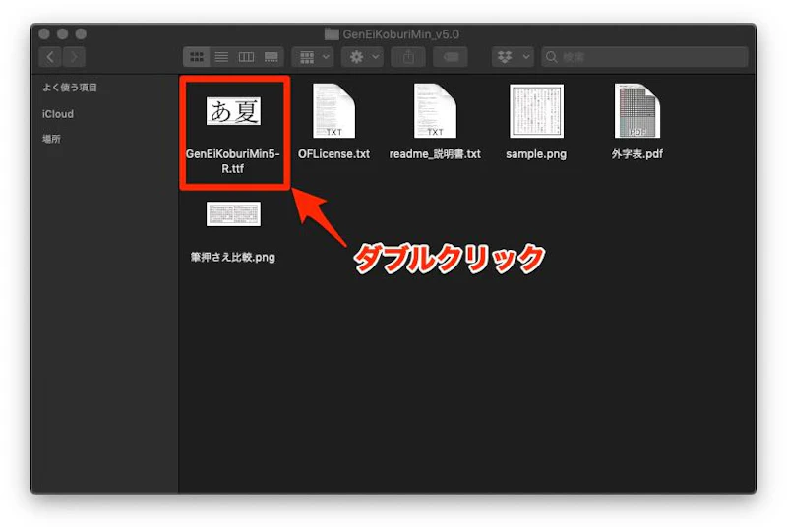Switch to gallery view mode
Image resolution: width=787 pixels, height=532 pixels.
pos(272,57)
